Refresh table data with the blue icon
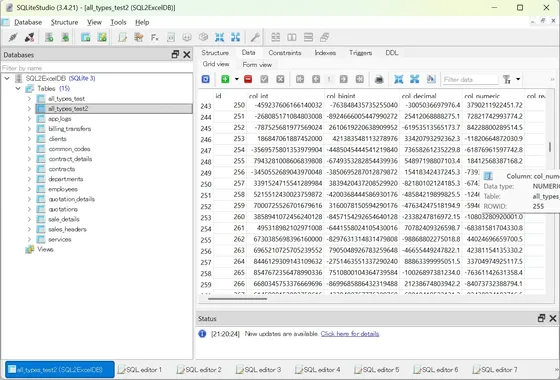The width and height of the screenshot is (560, 380). [x=206, y=79]
